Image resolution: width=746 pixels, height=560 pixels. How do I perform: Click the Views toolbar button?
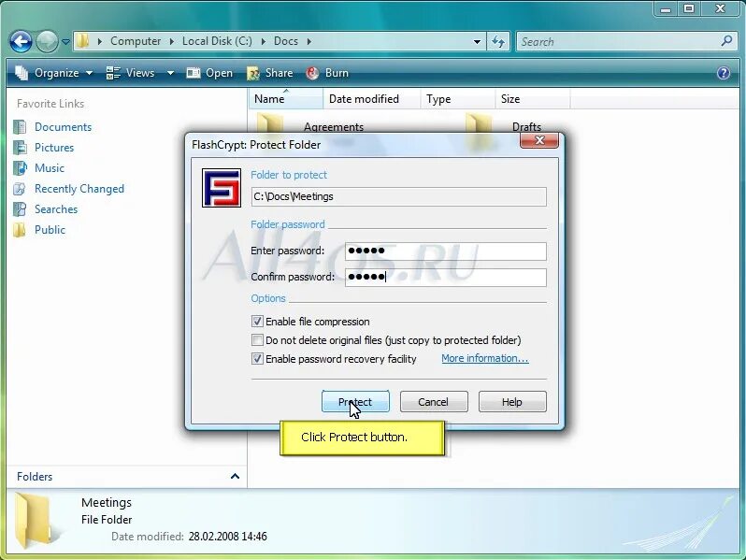pyautogui.click(x=130, y=73)
